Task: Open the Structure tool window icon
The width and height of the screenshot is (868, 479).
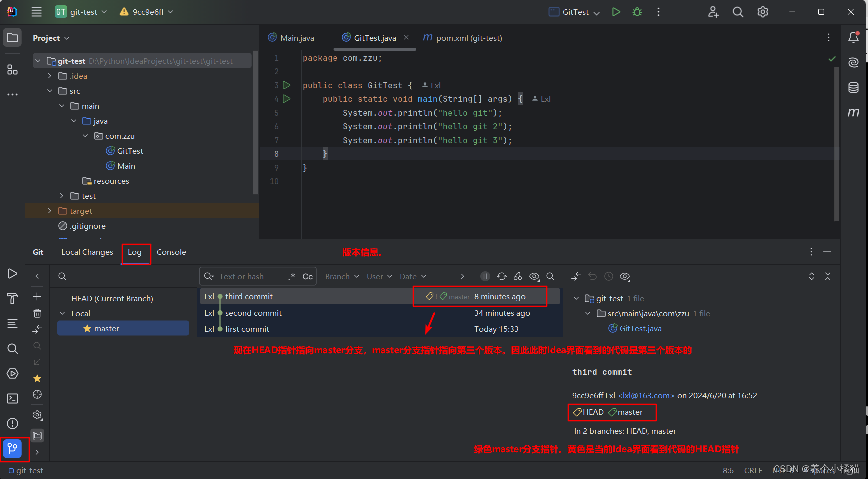Action: tap(12, 70)
